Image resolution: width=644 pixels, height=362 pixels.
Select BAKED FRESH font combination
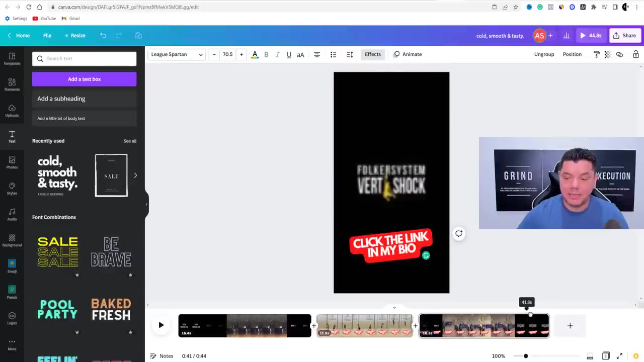(x=111, y=309)
